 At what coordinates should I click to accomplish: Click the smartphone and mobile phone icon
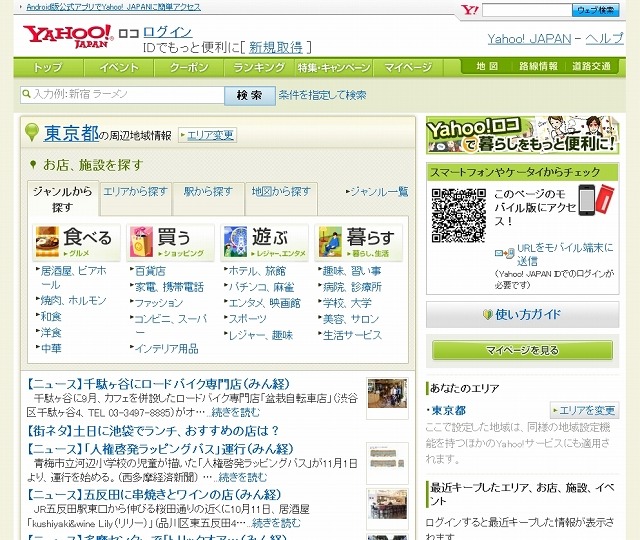[596, 200]
